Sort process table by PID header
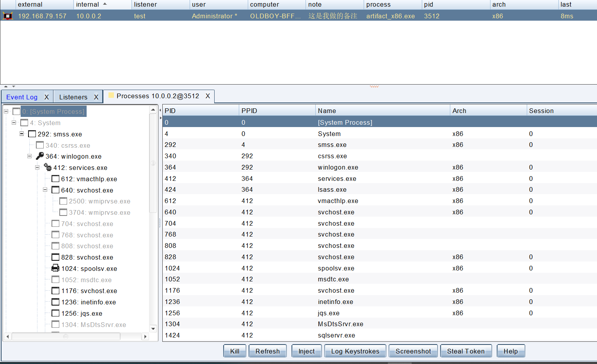 click(201, 111)
